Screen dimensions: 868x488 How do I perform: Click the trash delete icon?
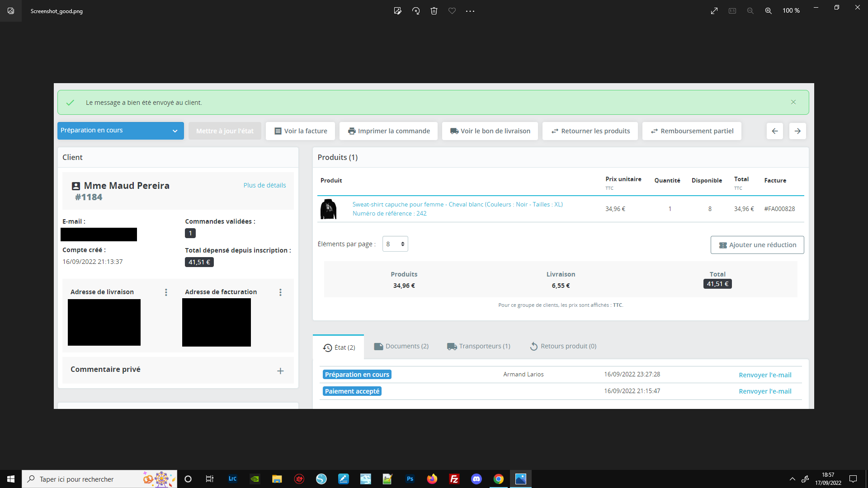pyautogui.click(x=434, y=11)
